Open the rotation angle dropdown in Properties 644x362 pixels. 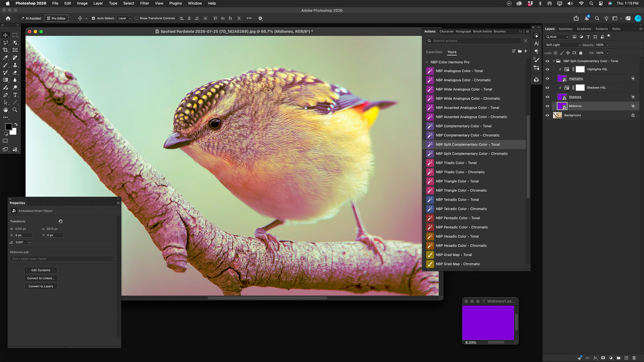click(30, 242)
